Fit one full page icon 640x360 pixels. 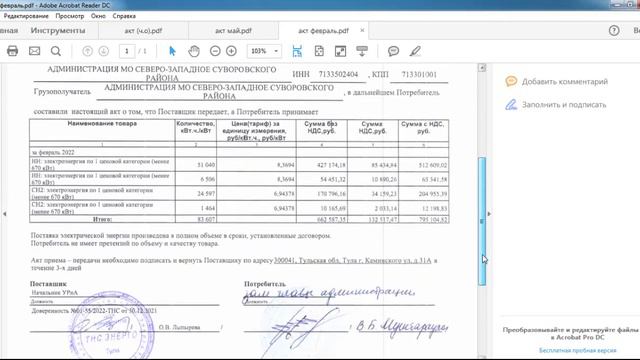coord(319,51)
